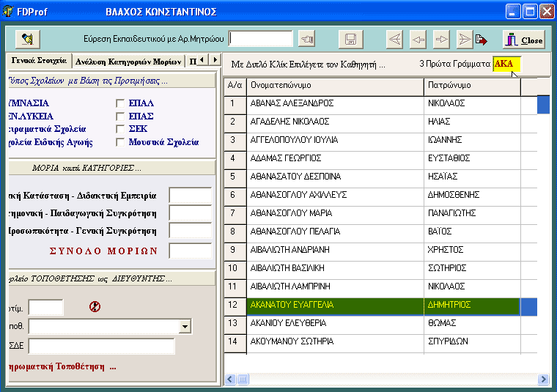Click the red warning icon beside the Προτίμ. field

pyautogui.click(x=95, y=307)
